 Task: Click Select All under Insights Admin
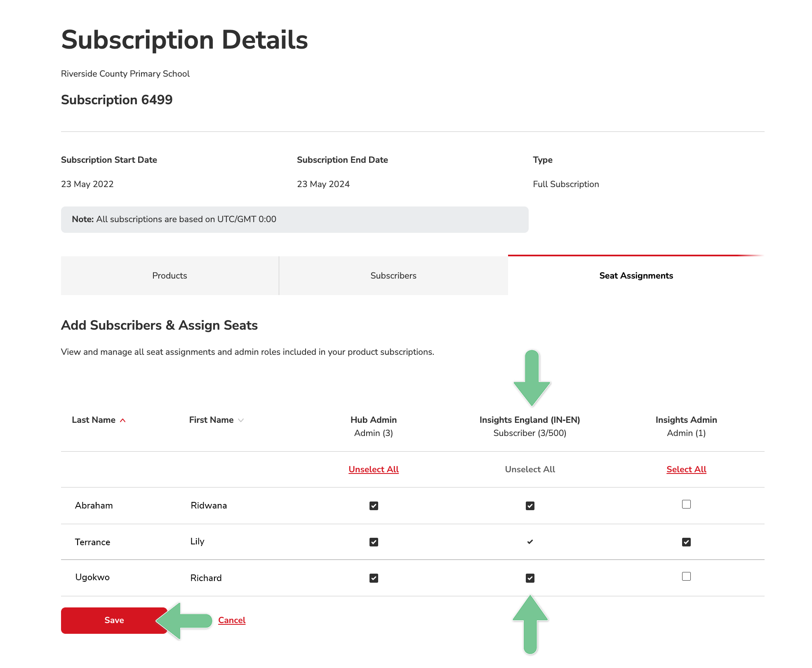pyautogui.click(x=686, y=469)
